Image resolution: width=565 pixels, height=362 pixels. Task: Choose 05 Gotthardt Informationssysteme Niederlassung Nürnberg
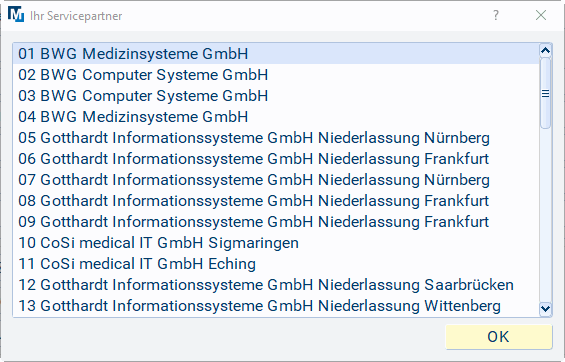click(x=276, y=138)
